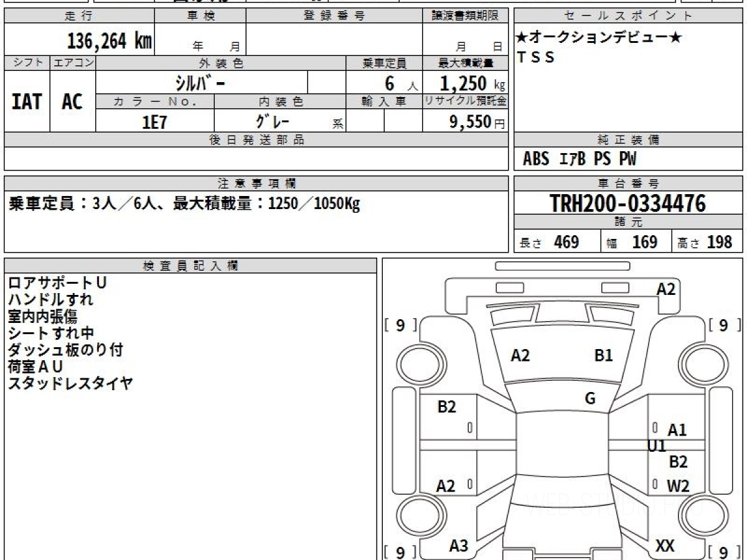
Task: Click the IAT shift value
Action: [x=27, y=101]
